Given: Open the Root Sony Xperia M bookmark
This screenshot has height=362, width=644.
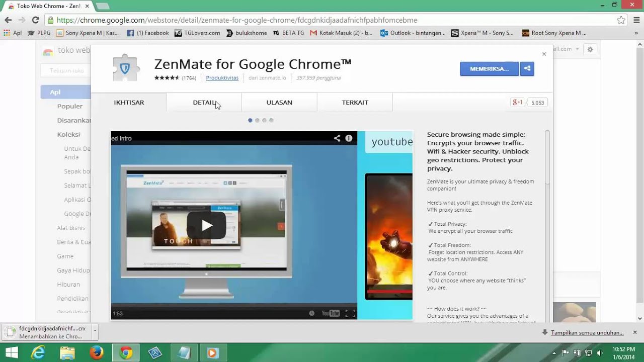Looking at the screenshot, I should click(x=554, y=33).
